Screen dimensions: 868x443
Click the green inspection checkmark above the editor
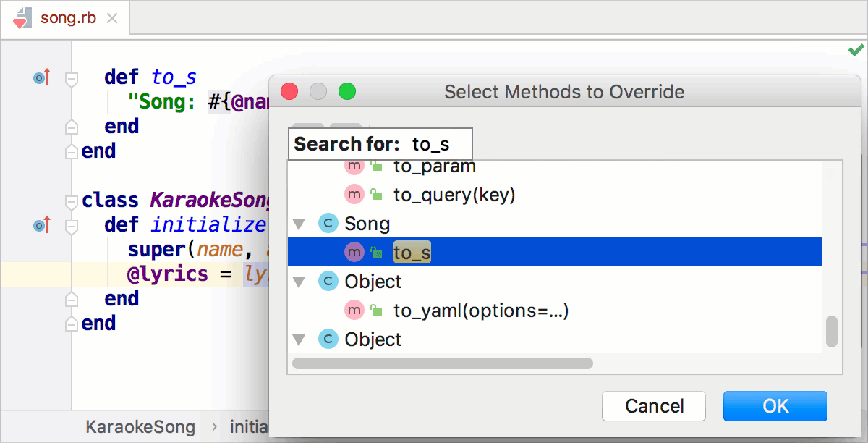point(856,48)
